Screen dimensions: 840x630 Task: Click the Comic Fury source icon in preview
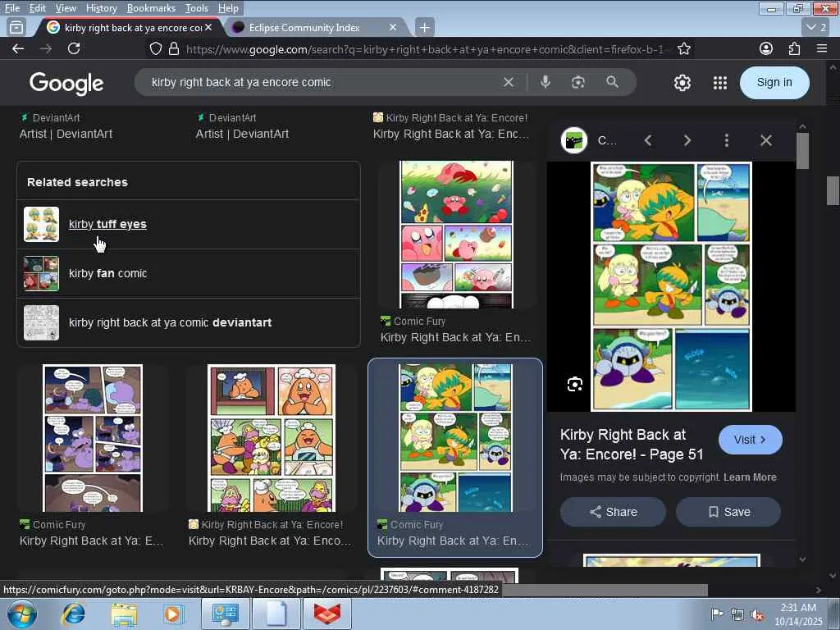click(573, 140)
